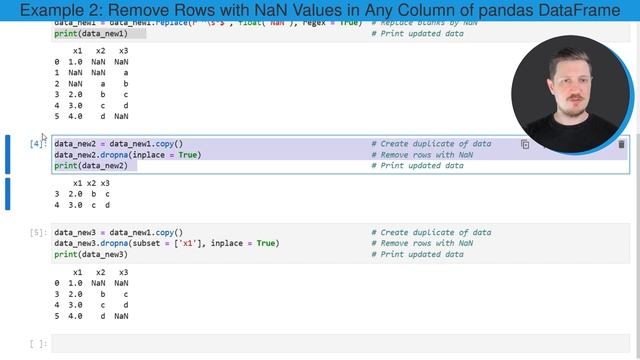
Task: Click row '5 4.0 d NaN' in the first output
Action: pyautogui.click(x=91, y=116)
